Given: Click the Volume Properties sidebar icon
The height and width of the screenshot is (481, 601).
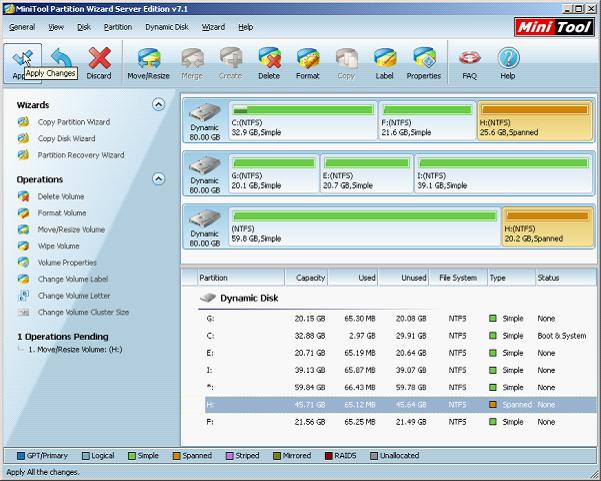Looking at the screenshot, I should click(23, 263).
